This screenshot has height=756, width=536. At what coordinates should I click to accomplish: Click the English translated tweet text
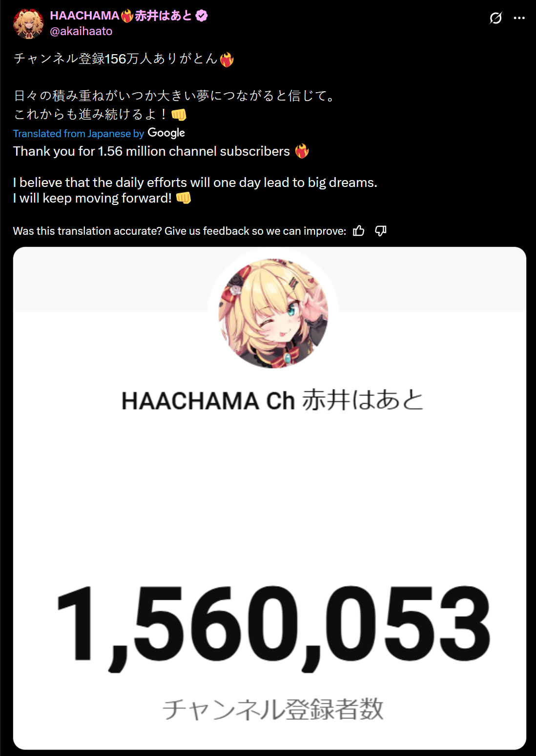click(195, 174)
